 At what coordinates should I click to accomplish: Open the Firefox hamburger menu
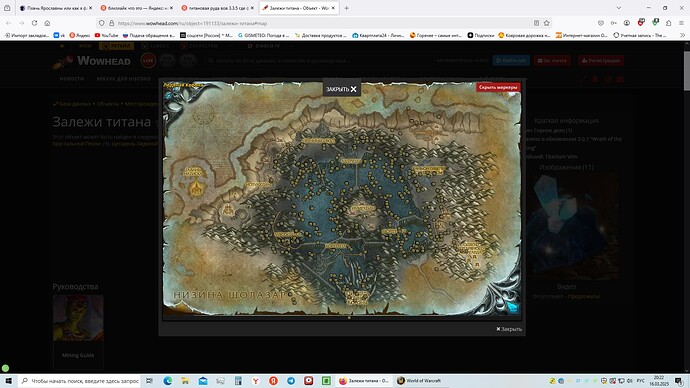[x=681, y=23]
